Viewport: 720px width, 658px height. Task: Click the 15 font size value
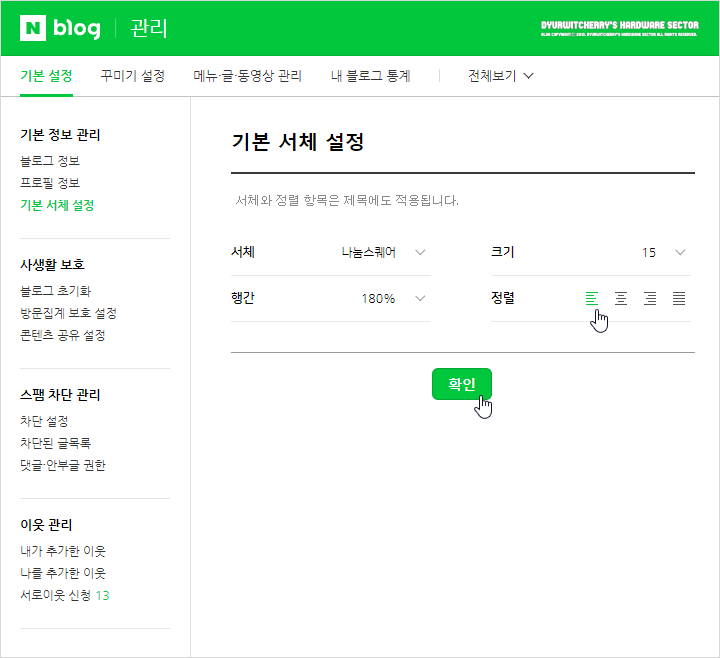pos(649,253)
